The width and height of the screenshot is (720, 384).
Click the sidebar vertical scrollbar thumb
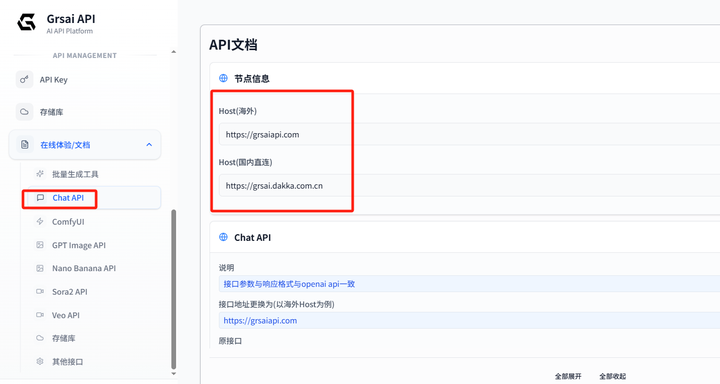174,289
